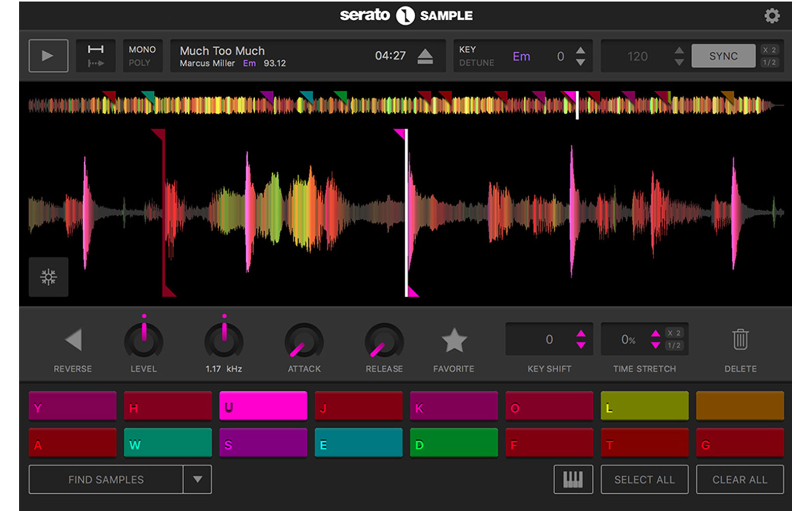The width and height of the screenshot is (812, 511).
Task: Lower the BPM with the down arrow
Action: point(679,62)
